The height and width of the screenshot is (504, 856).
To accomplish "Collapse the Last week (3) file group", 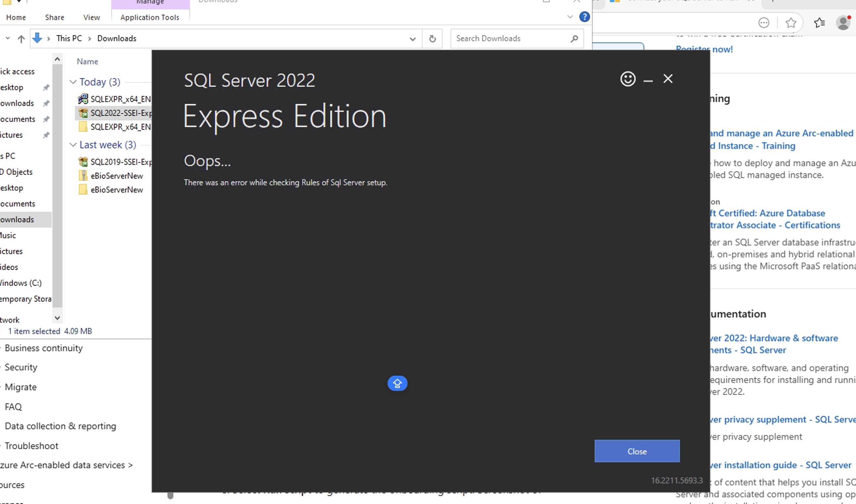I will click(x=73, y=145).
